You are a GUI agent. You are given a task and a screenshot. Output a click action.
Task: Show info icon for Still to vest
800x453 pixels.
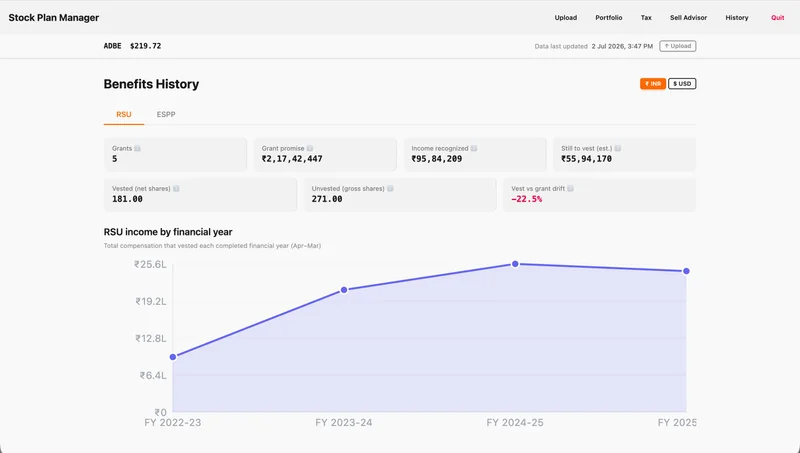[618, 148]
